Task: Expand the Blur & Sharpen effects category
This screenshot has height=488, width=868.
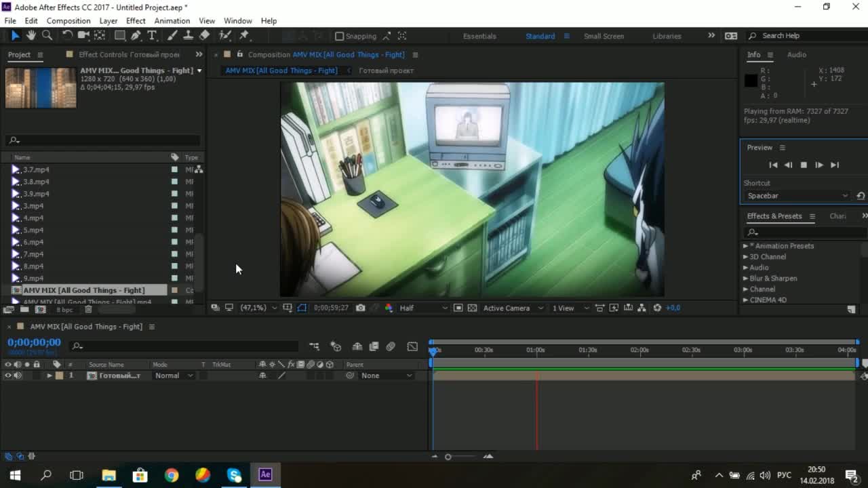Action: [746, 279]
